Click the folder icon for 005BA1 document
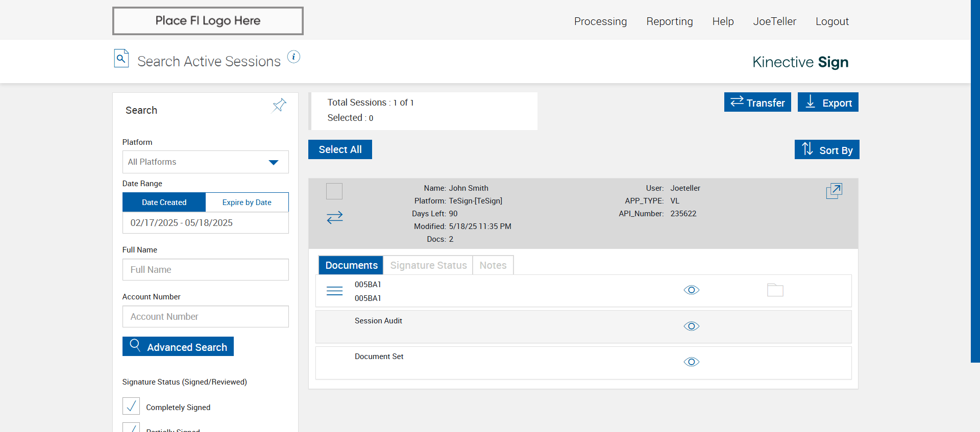 tap(775, 290)
